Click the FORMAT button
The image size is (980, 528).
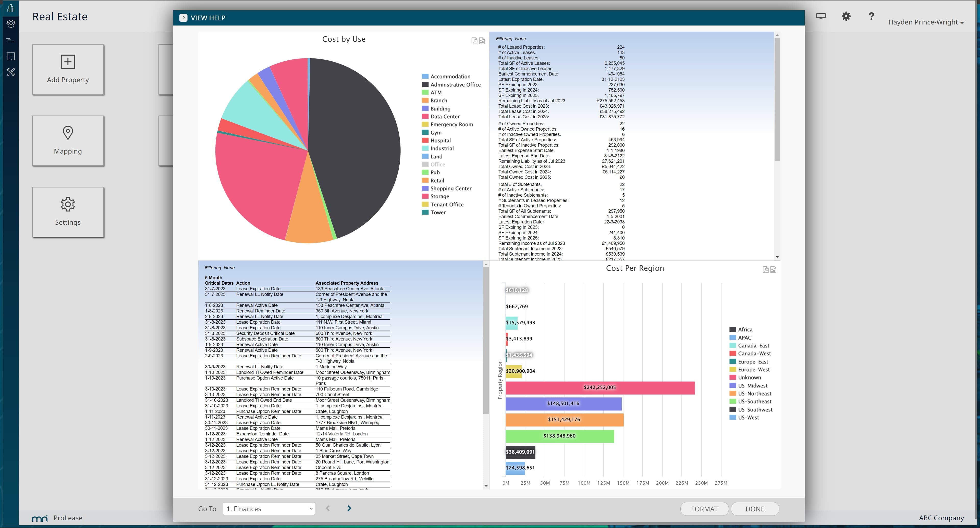[x=704, y=509]
